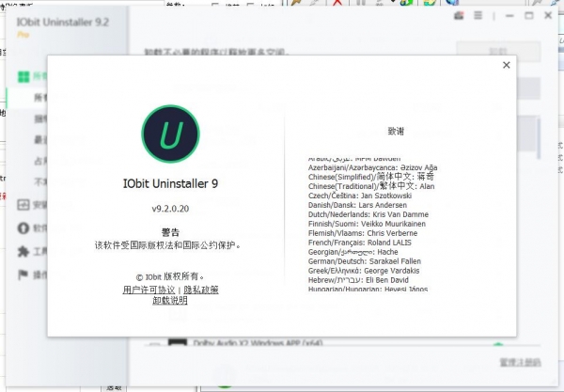Close the IObit Uninstaller main window

(548, 15)
